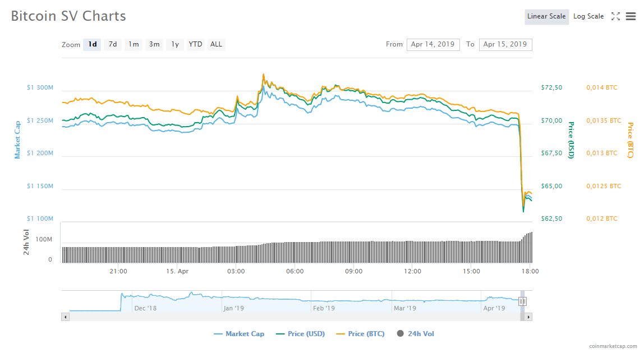Select the 1d zoom range
The width and height of the screenshot is (644, 358).
[x=92, y=44]
